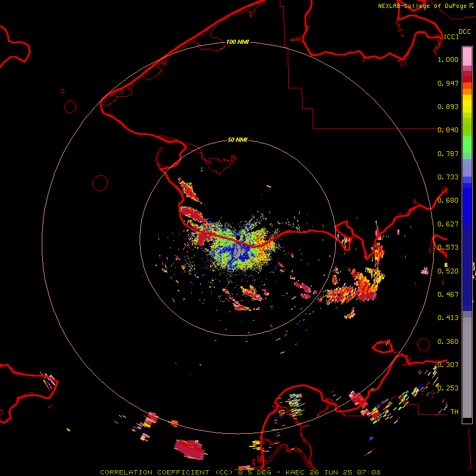Screen dimensions: 476x476
Task: Click the 0.840 legend value
Action: [448, 130]
